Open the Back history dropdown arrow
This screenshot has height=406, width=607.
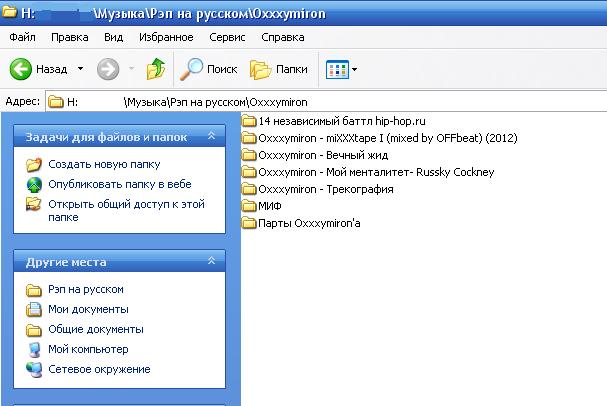[80, 69]
